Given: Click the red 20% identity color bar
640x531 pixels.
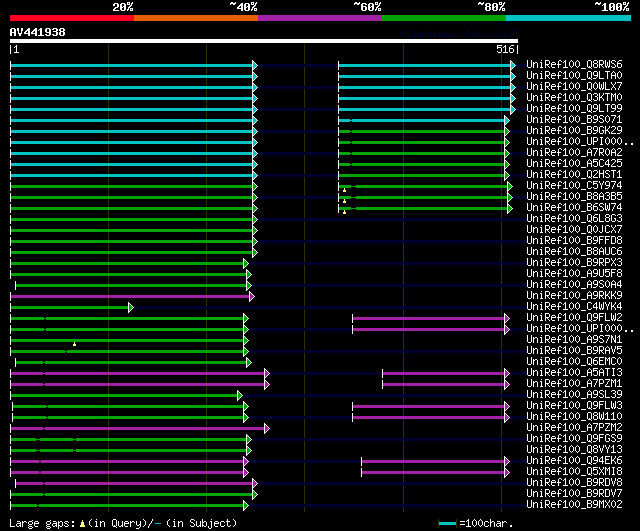Looking at the screenshot, I should (72, 18).
